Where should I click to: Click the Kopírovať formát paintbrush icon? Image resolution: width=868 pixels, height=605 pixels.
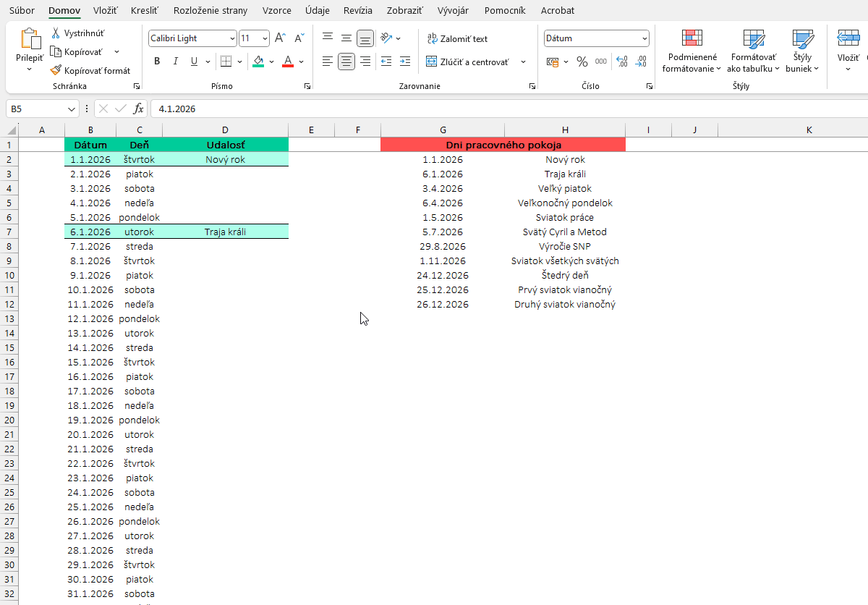tap(56, 71)
